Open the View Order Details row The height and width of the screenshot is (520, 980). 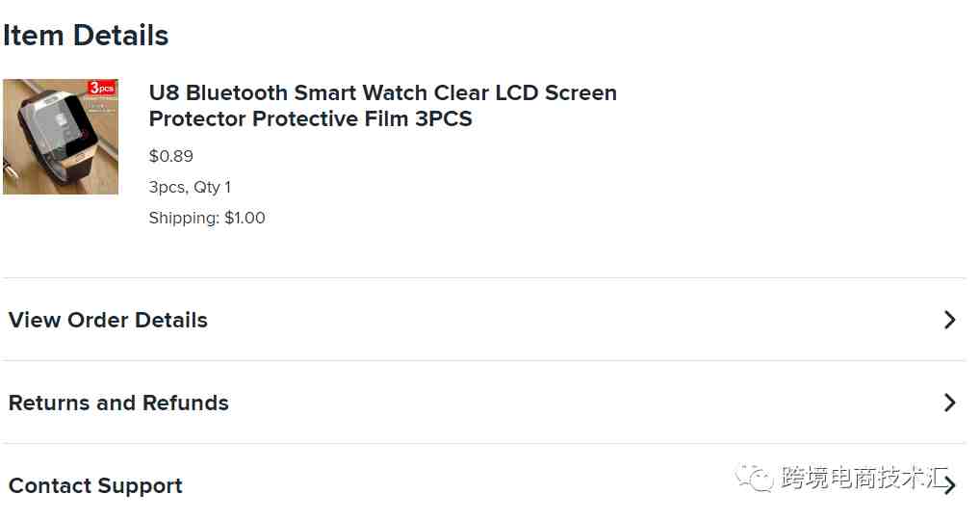click(484, 320)
